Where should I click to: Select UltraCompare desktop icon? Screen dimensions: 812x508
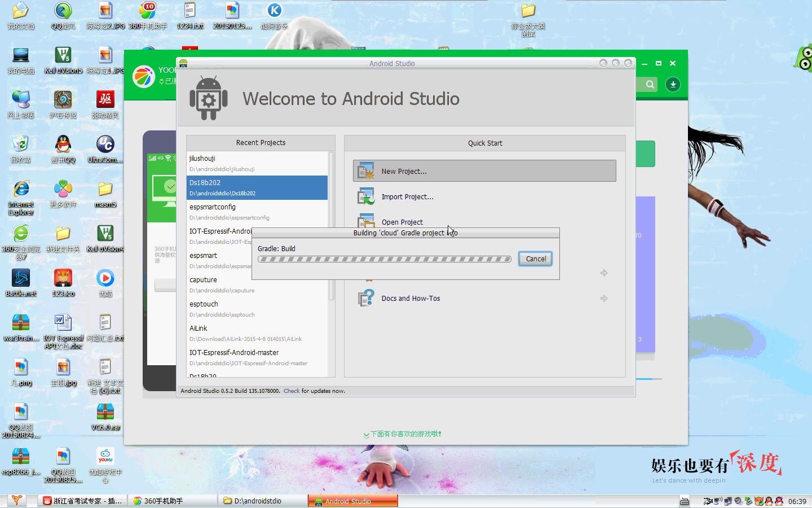tap(105, 150)
